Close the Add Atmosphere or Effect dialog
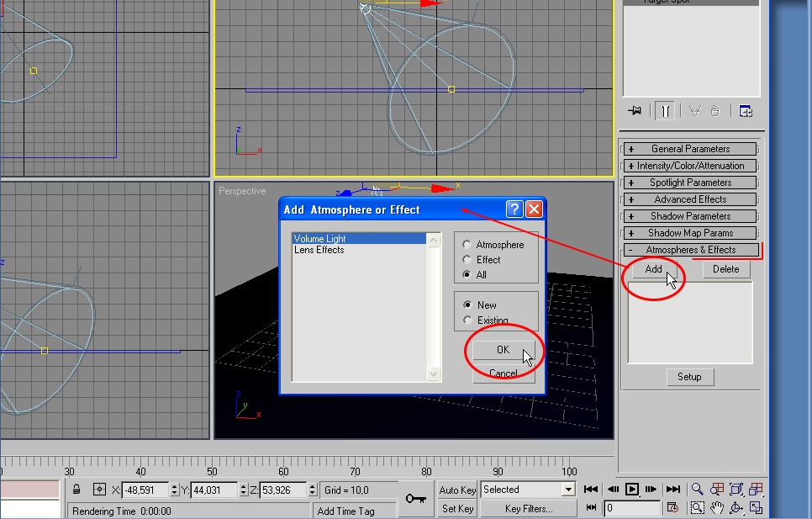 (x=534, y=209)
